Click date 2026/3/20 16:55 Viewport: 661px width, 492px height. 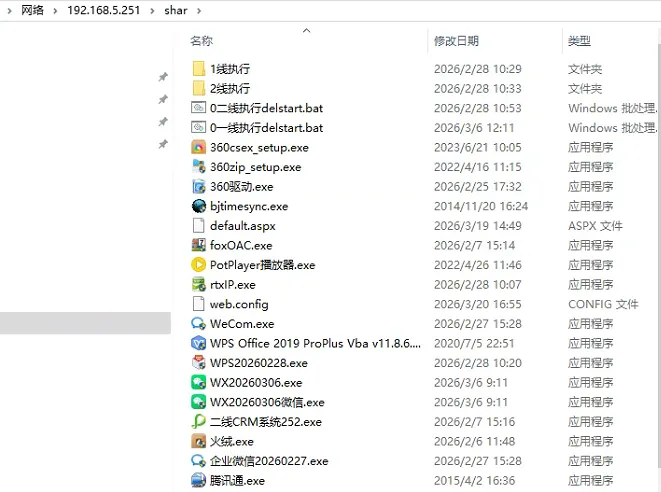point(478,304)
